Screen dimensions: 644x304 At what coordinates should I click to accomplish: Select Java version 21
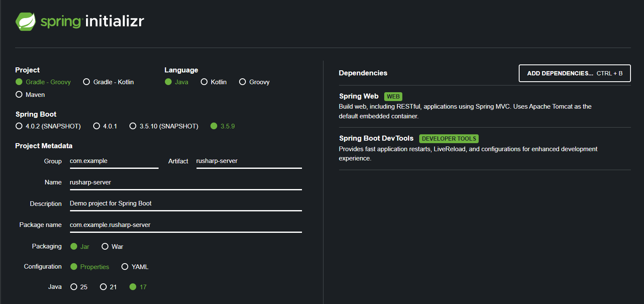click(108, 287)
